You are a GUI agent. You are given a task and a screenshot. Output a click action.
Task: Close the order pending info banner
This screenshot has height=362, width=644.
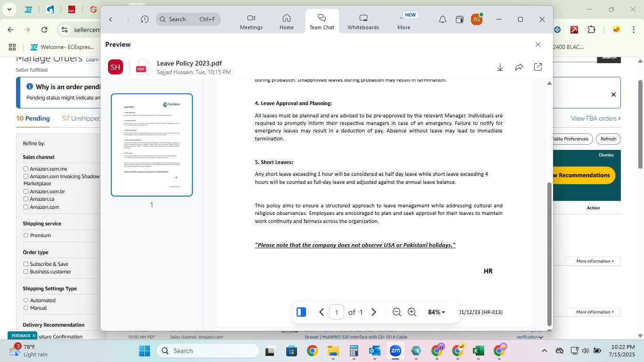click(x=613, y=94)
